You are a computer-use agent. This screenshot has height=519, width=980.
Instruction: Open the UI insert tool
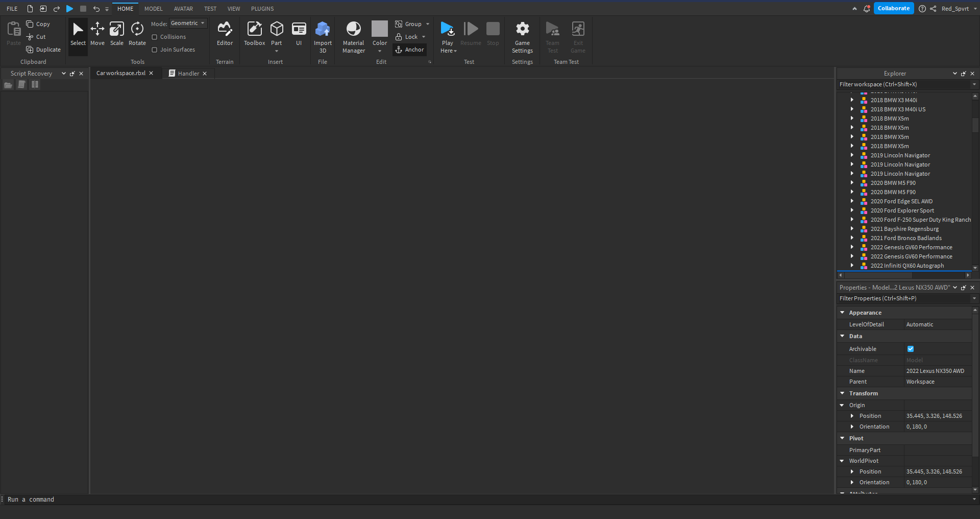[x=299, y=34]
